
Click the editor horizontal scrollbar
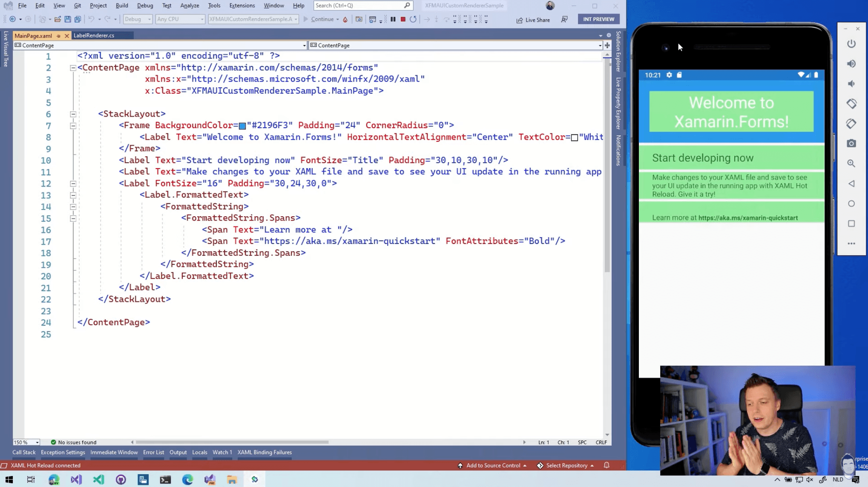tap(232, 442)
